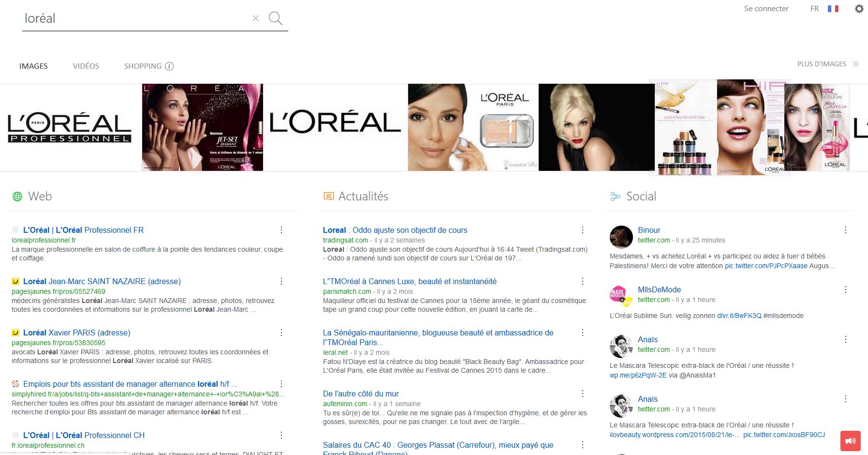Click dlvr.it/BwFK3Q link in MllsDeMode tweet
The width and height of the screenshot is (868, 455).
tap(739, 316)
